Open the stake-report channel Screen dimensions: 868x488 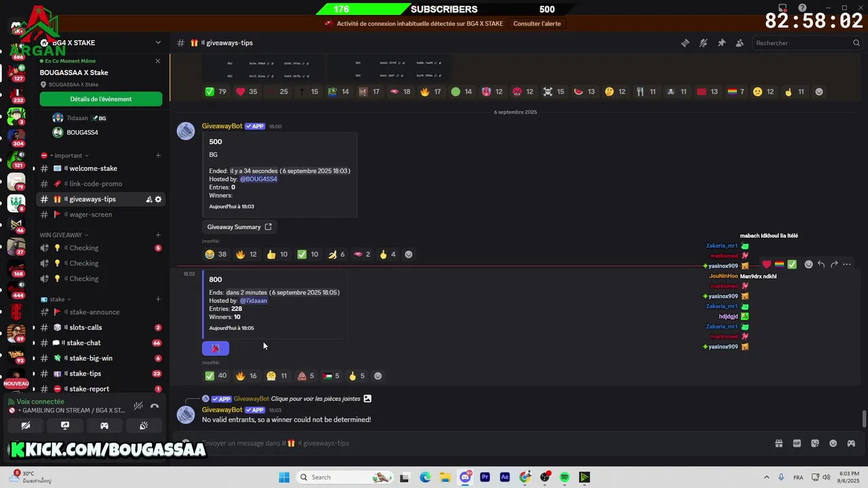pos(99,389)
